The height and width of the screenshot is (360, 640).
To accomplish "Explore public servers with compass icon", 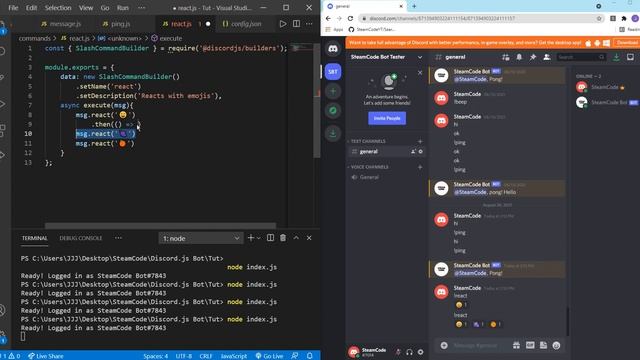I will point(333,111).
